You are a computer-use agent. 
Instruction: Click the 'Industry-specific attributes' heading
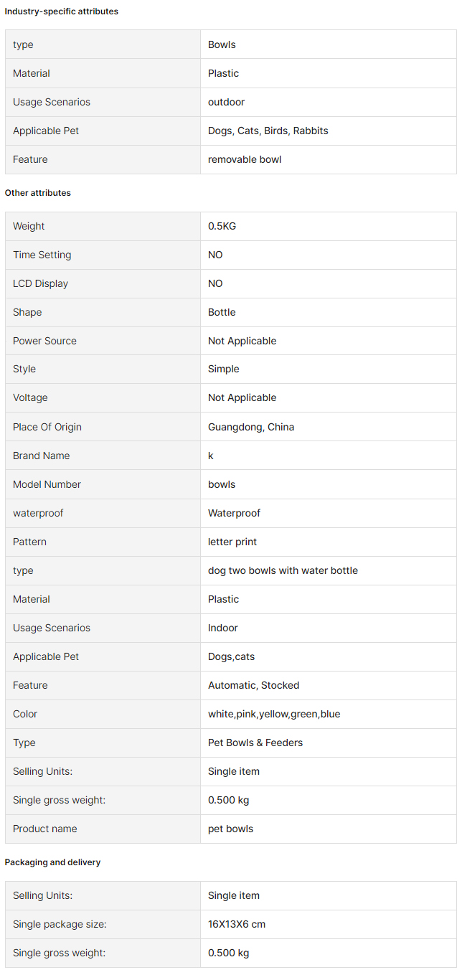tap(62, 11)
